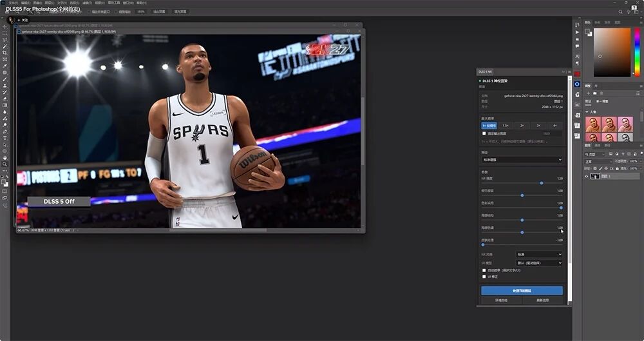Select the Blur tool
The image size is (644, 341).
click(5, 112)
